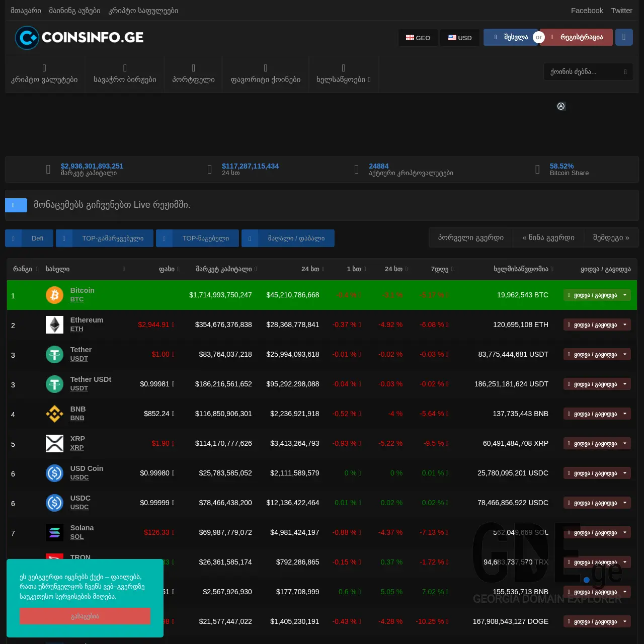Switch to the პორტფელი tab

pyautogui.click(x=193, y=73)
